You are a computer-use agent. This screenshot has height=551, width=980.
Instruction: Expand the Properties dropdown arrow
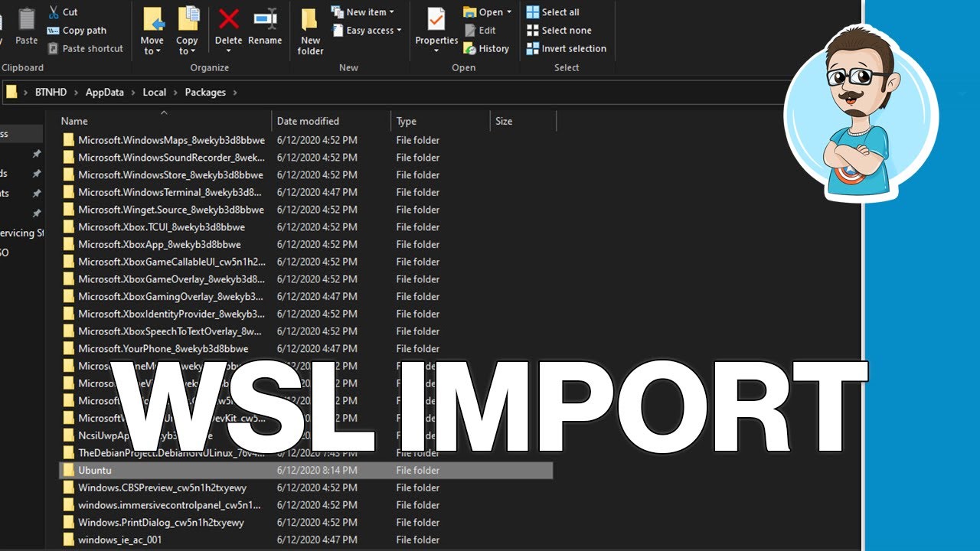point(436,52)
